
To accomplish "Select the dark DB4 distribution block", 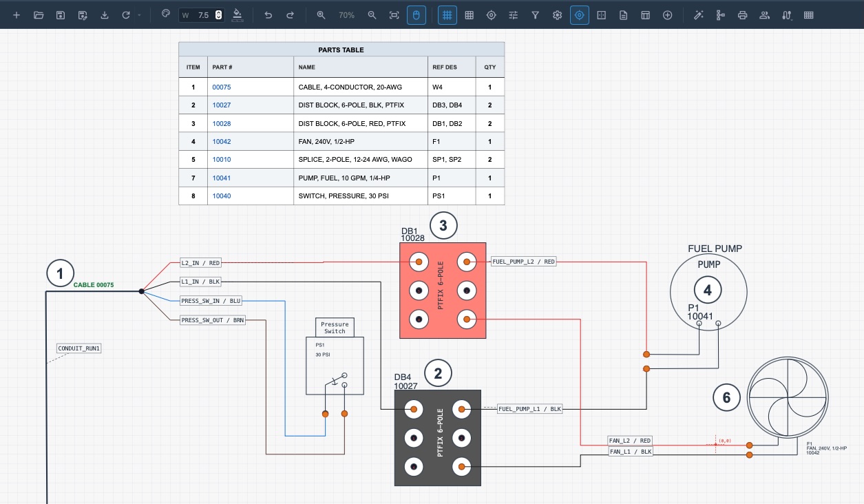I will [437, 438].
